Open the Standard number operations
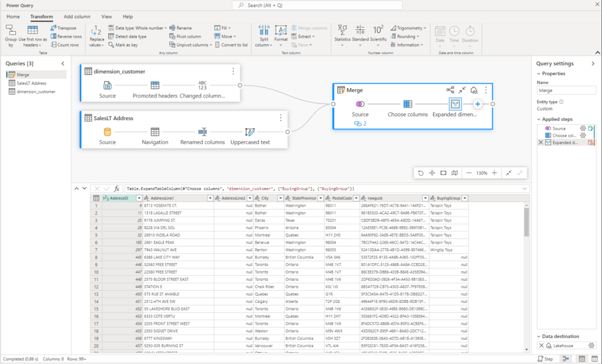This screenshot has width=602, height=364. click(360, 36)
